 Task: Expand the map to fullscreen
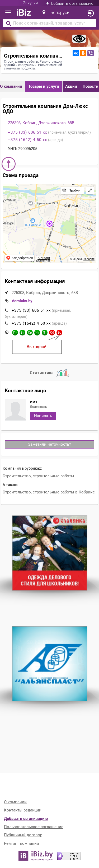[90, 190]
